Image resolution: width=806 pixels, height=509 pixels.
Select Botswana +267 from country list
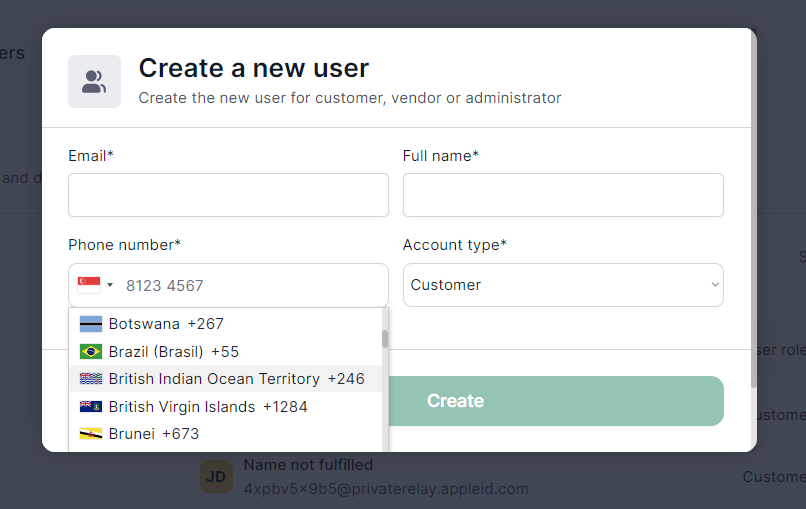pos(166,324)
